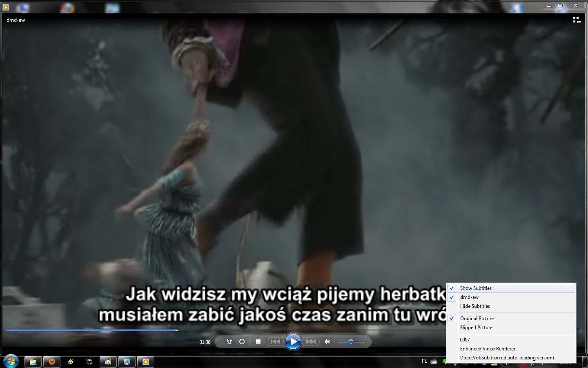The height and width of the screenshot is (368, 588).
Task: Open the Windows Start menu
Action: 11,361
